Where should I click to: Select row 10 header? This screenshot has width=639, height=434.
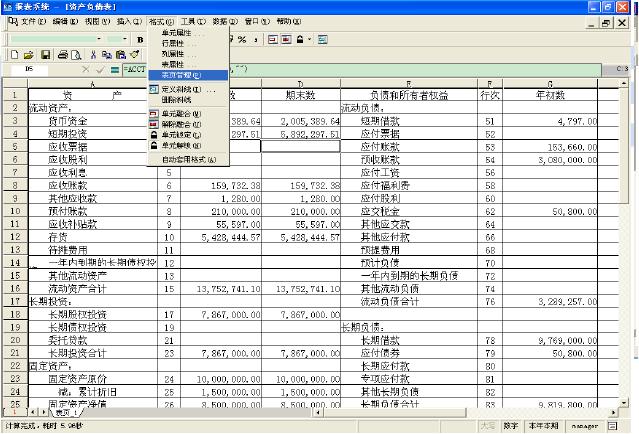coord(15,211)
